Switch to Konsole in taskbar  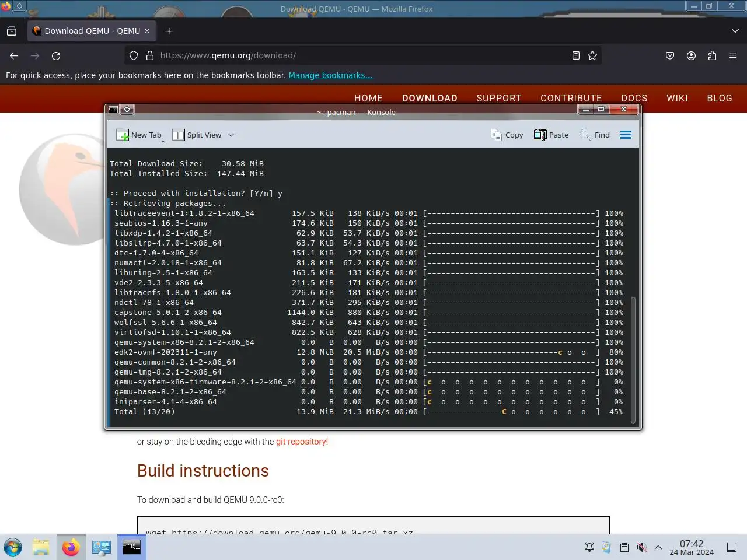[132, 547]
